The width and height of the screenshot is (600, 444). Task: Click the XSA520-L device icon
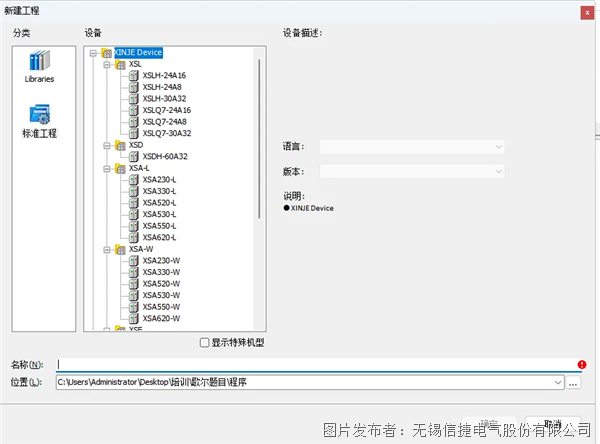pos(134,203)
